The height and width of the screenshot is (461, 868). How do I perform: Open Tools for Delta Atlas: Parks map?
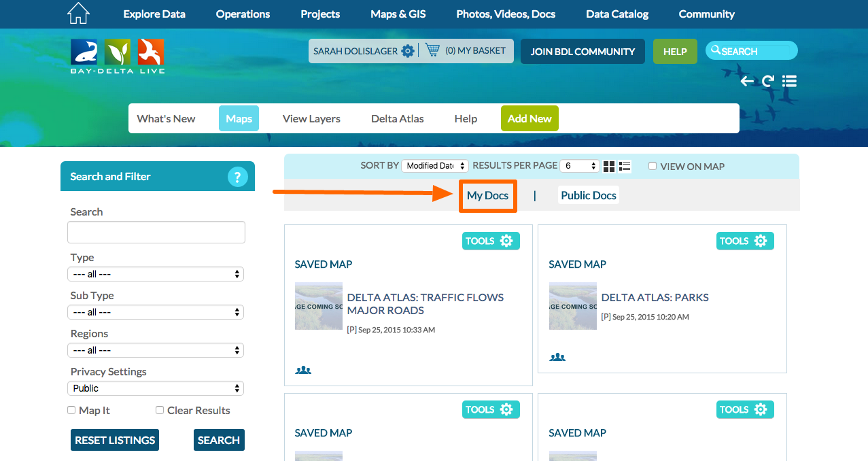click(x=745, y=241)
